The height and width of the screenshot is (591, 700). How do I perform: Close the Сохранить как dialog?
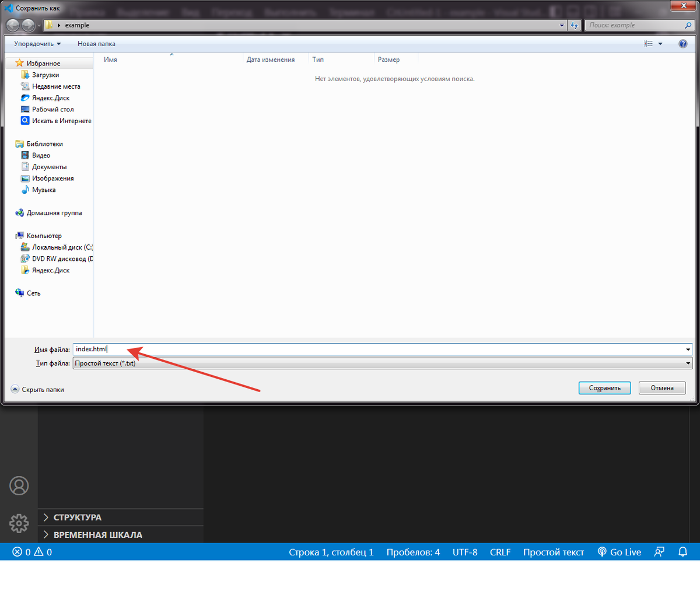tap(684, 6)
